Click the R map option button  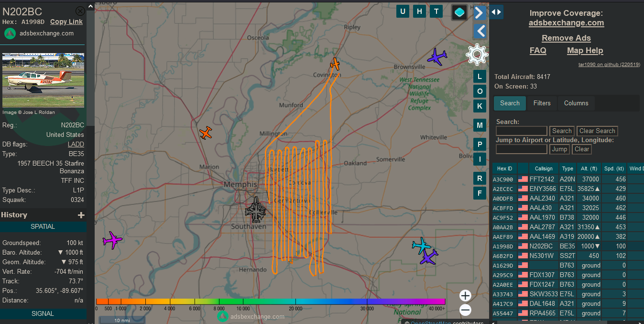480,179
